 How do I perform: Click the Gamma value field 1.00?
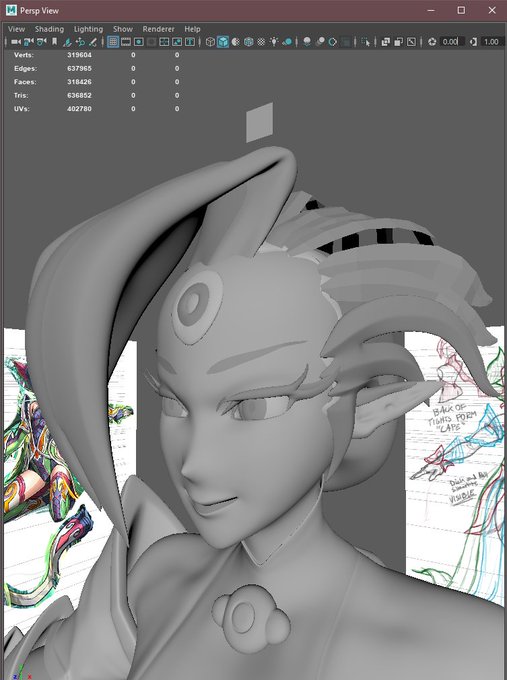coord(492,42)
